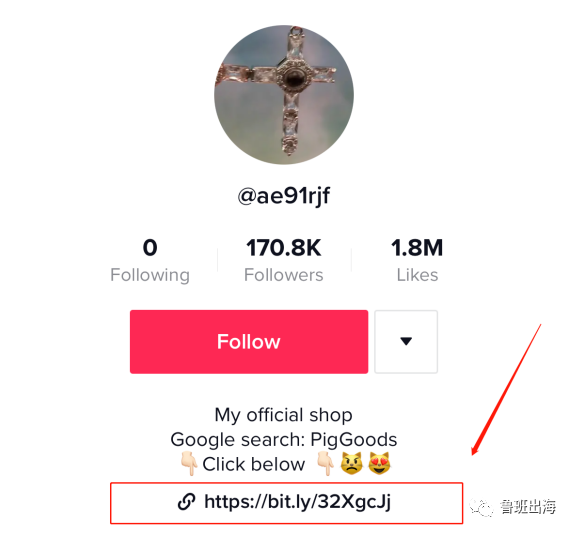The width and height of the screenshot is (574, 533).
Task: Click the chain link icon
Action: coord(186,502)
